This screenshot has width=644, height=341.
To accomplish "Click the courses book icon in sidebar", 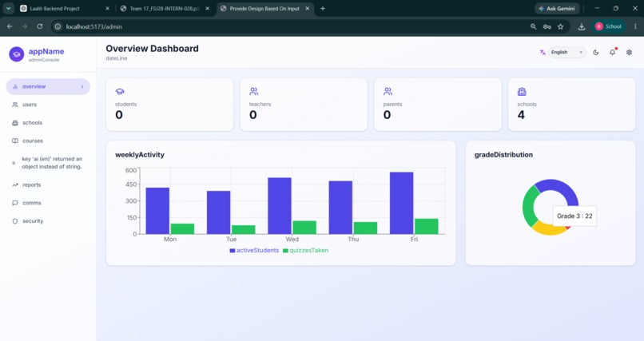I will click(x=15, y=141).
